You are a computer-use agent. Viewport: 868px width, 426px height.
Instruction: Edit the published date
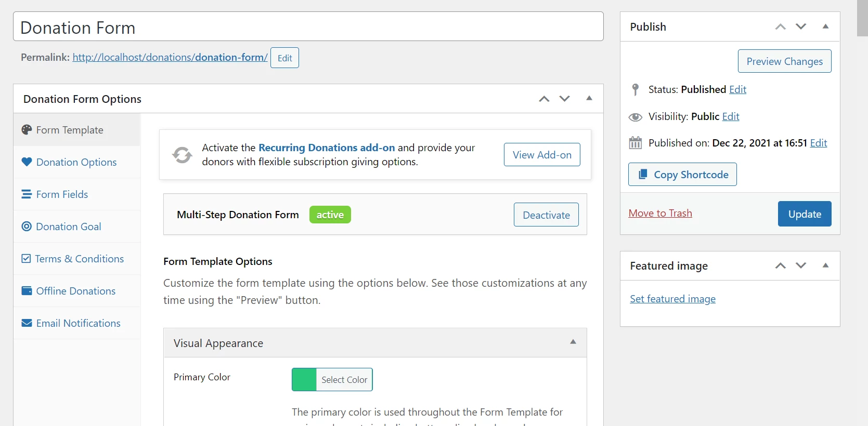pyautogui.click(x=819, y=143)
